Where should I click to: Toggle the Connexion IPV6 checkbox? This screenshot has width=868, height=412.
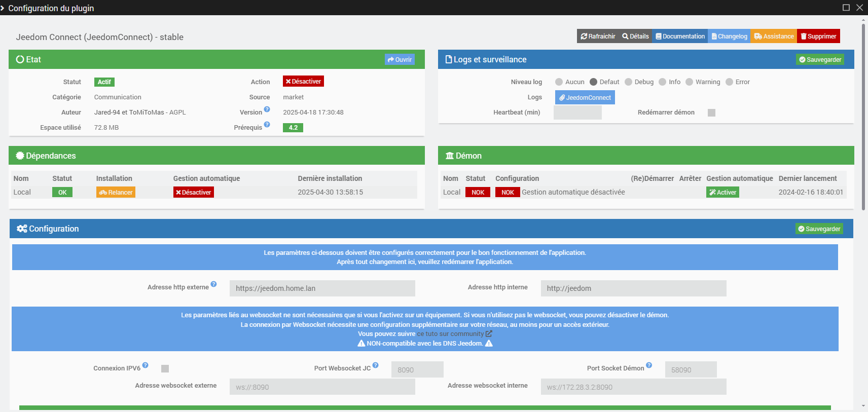tap(165, 369)
